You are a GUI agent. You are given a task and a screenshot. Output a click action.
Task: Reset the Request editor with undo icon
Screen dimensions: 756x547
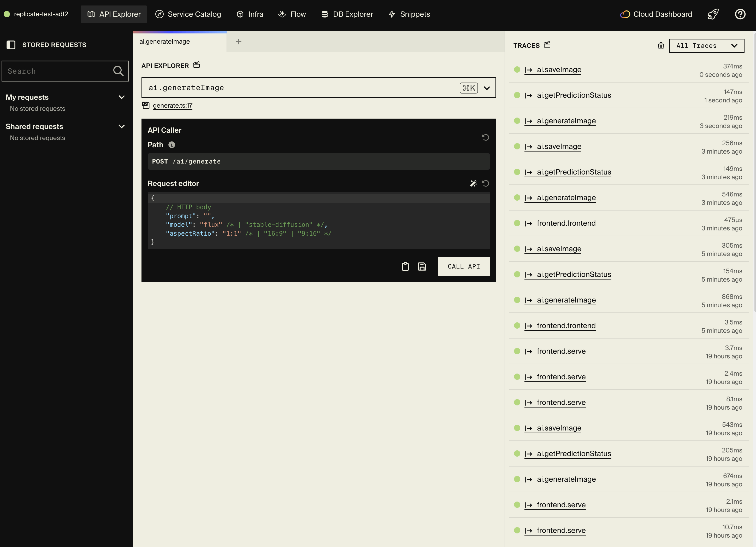[x=486, y=183]
